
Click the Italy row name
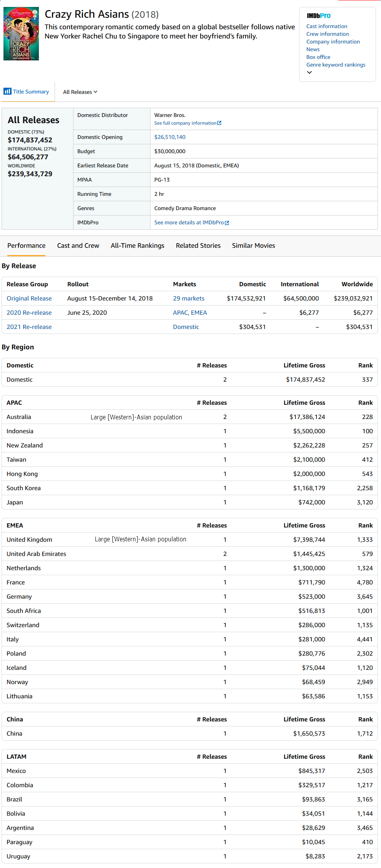pyautogui.click(x=13, y=639)
